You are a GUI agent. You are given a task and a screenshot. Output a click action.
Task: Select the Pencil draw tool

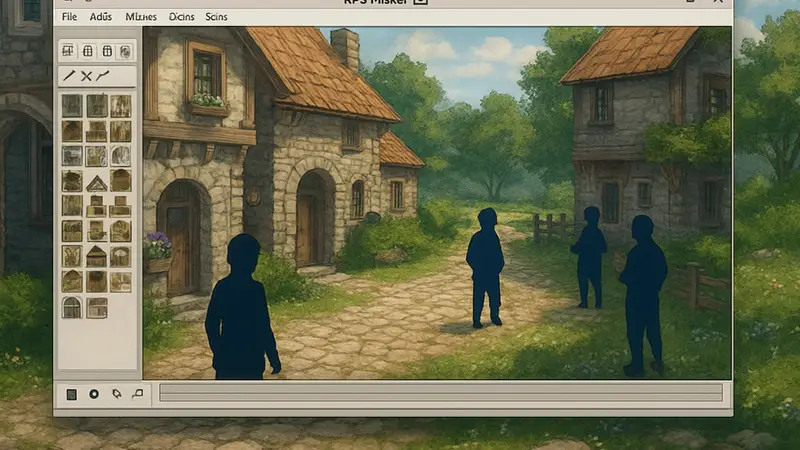[x=69, y=76]
